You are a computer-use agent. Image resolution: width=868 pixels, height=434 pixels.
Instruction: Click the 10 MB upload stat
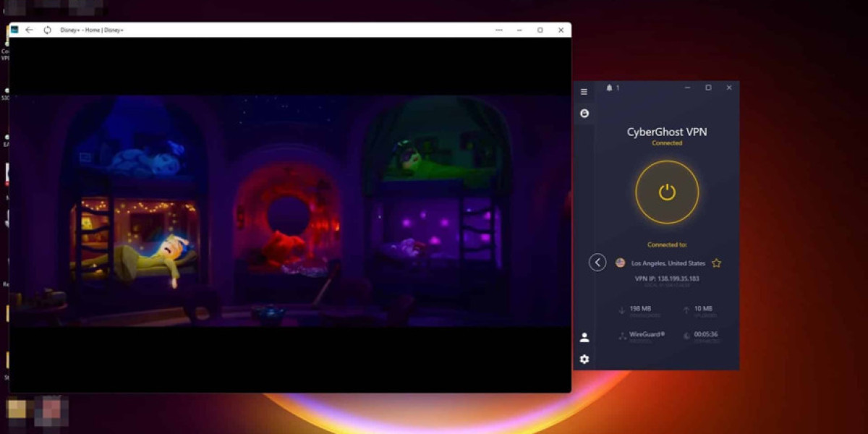[x=702, y=309]
